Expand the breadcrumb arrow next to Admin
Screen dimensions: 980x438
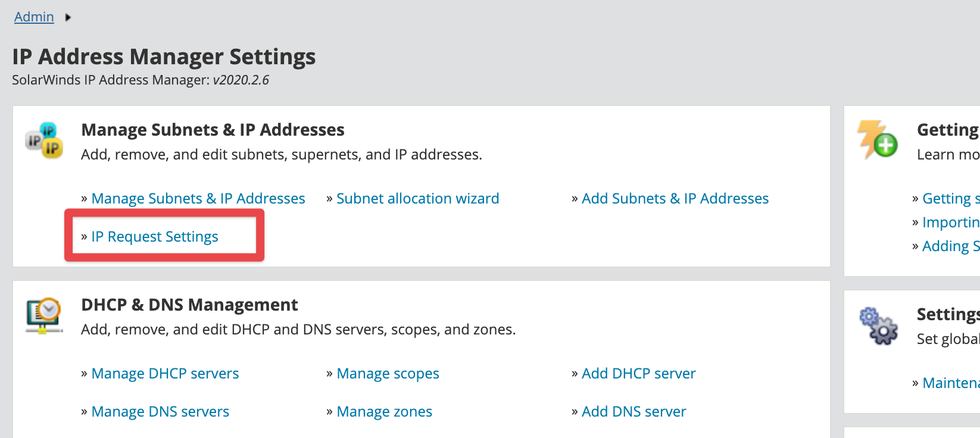coord(68,17)
